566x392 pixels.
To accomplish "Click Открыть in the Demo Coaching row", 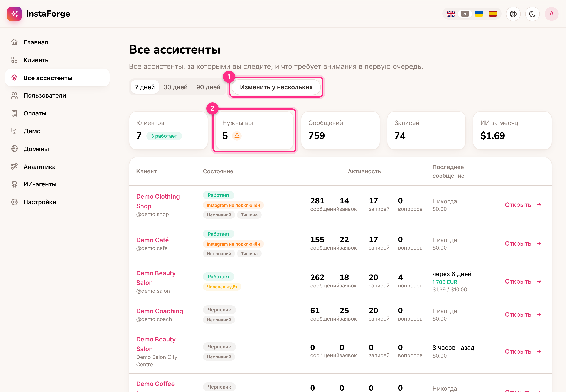I will click(x=523, y=315).
